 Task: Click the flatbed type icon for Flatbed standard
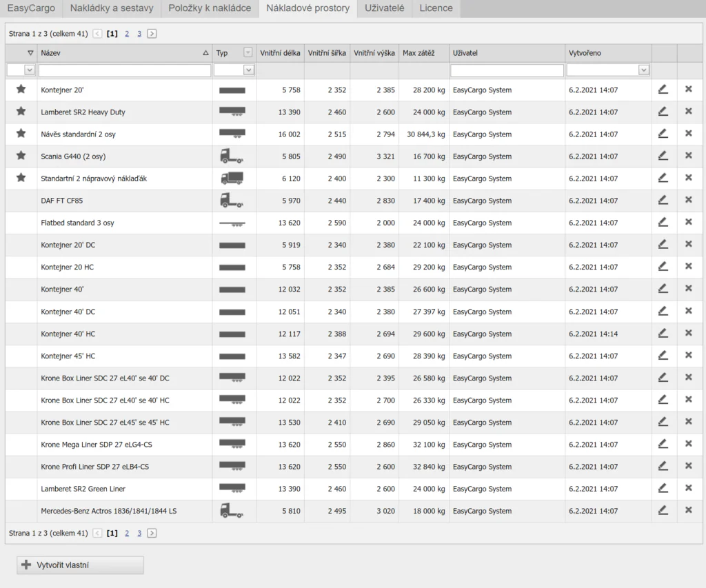coord(232,223)
